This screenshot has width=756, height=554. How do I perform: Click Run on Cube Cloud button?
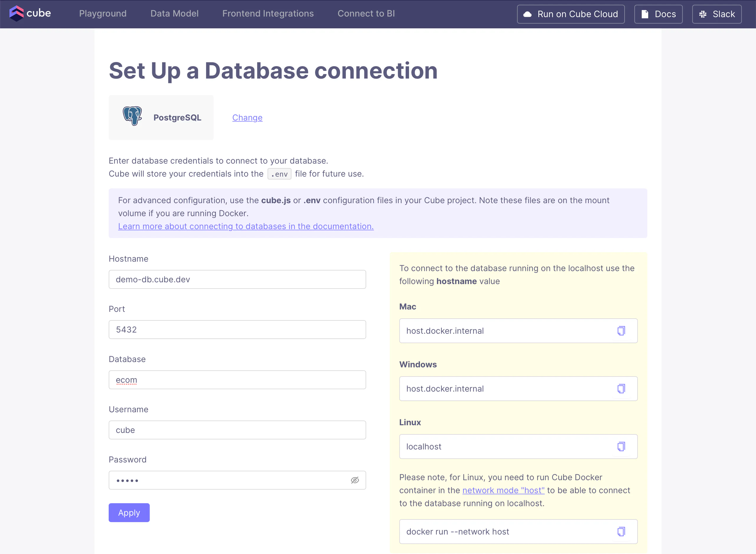coord(571,14)
